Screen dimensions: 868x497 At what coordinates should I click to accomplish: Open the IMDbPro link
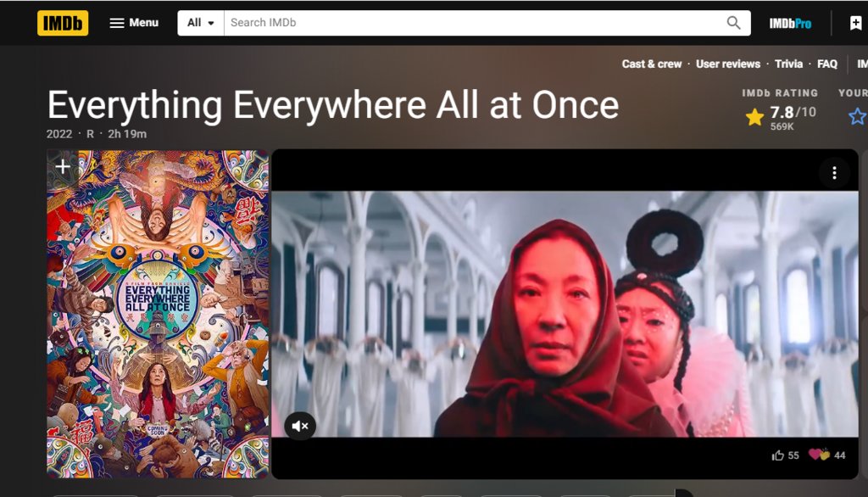pos(790,23)
